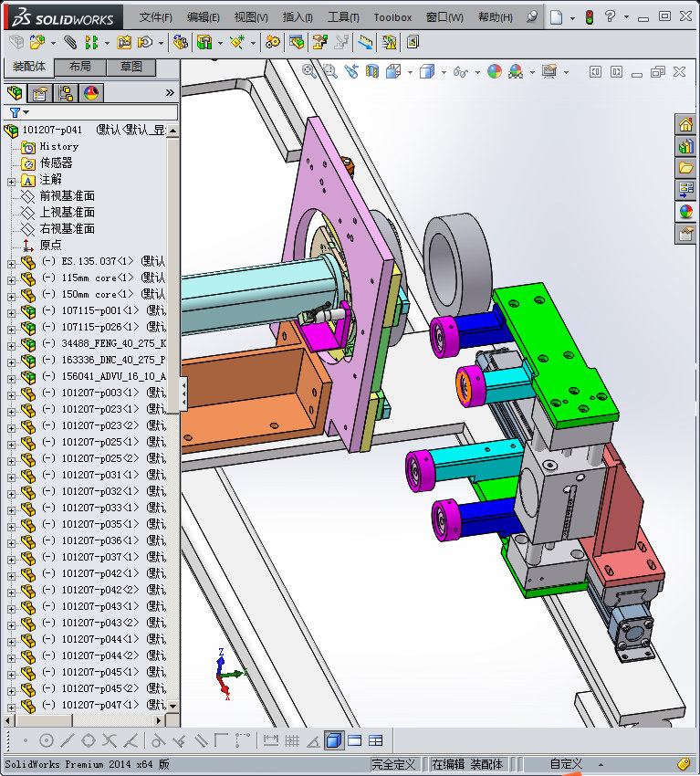Toggle left document window tile button
The width and height of the screenshot is (700, 776).
(595, 72)
